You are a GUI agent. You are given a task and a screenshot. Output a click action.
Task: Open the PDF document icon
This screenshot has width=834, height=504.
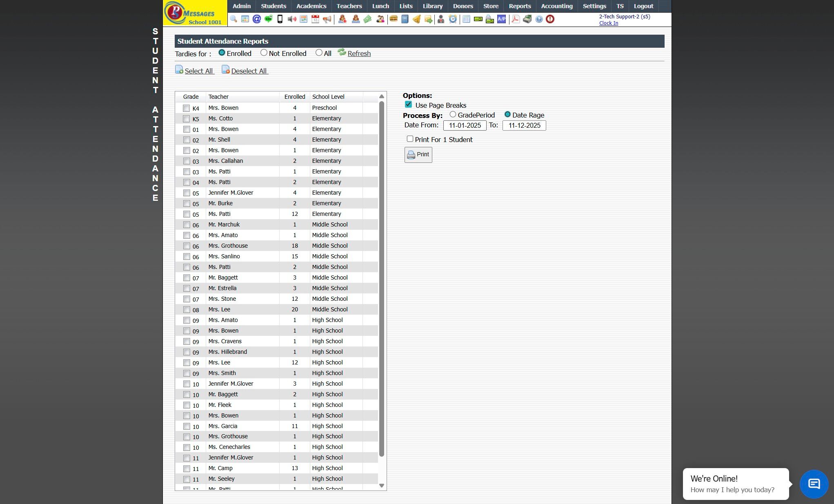tap(515, 19)
